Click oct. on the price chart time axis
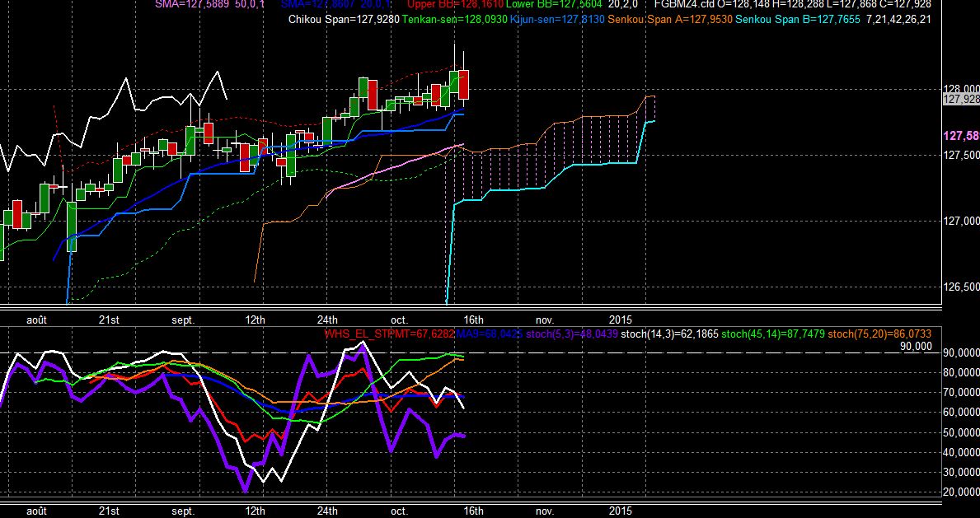The height and width of the screenshot is (518, 980). coord(399,320)
